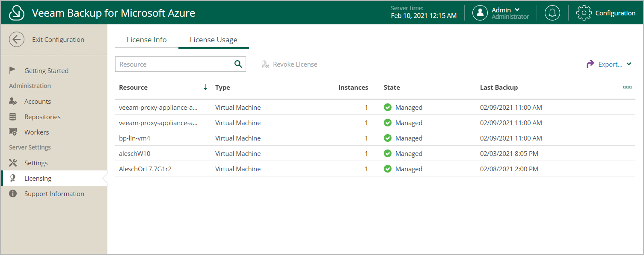This screenshot has width=644, height=255.
Task: Click the search magnifier icon
Action: coord(238,64)
